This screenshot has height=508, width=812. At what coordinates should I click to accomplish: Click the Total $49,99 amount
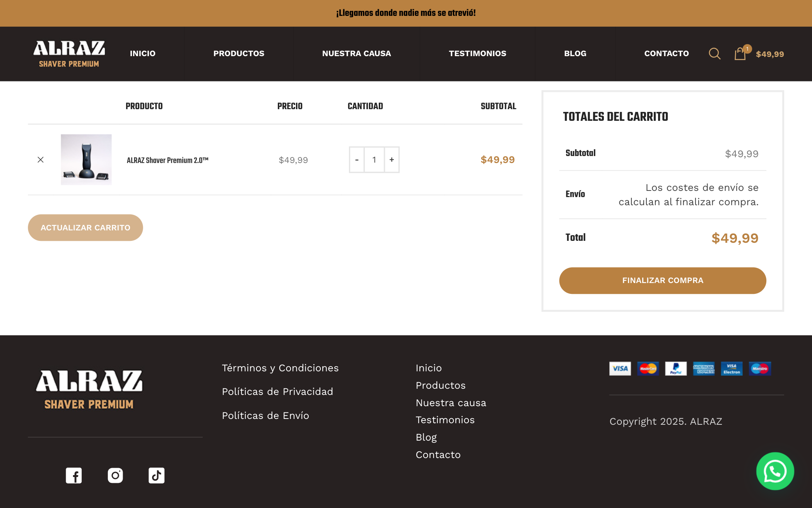click(735, 238)
